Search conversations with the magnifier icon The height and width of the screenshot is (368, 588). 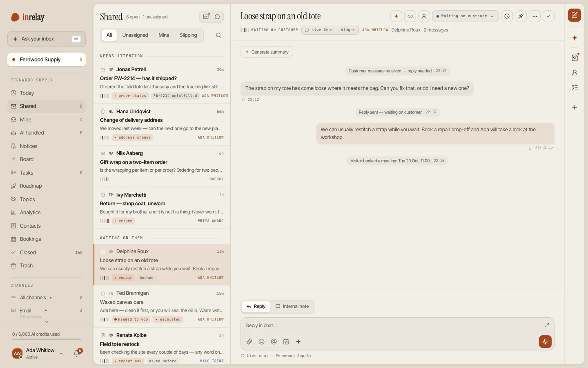click(218, 35)
